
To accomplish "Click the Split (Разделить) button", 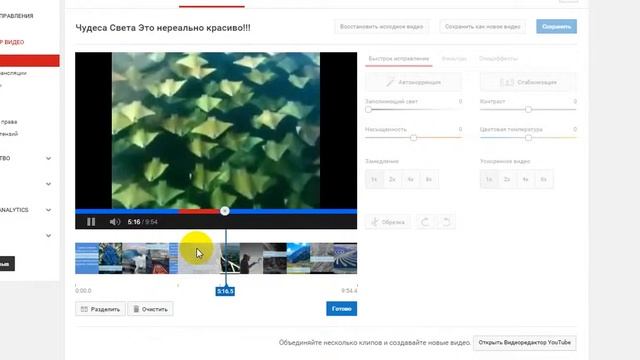I will pos(100,309).
